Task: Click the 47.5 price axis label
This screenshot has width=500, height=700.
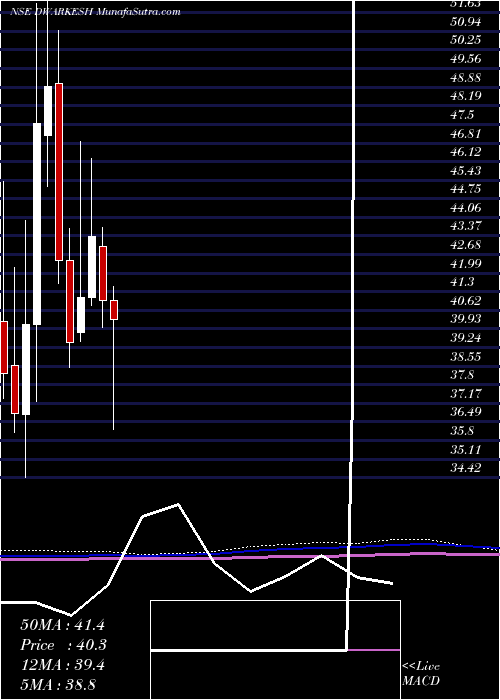Action: point(462,115)
